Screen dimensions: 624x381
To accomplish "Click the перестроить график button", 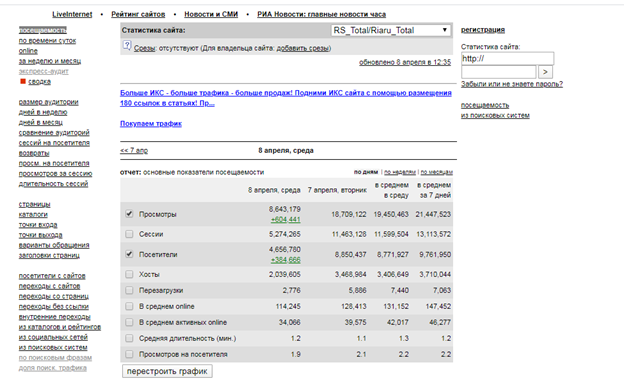I will click(x=167, y=371).
